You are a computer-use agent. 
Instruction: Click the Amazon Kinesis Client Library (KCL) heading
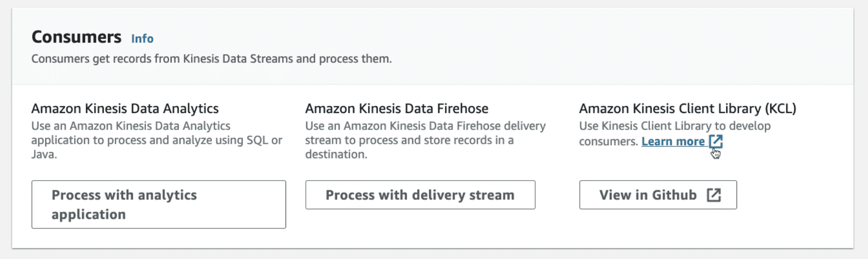[x=687, y=109]
